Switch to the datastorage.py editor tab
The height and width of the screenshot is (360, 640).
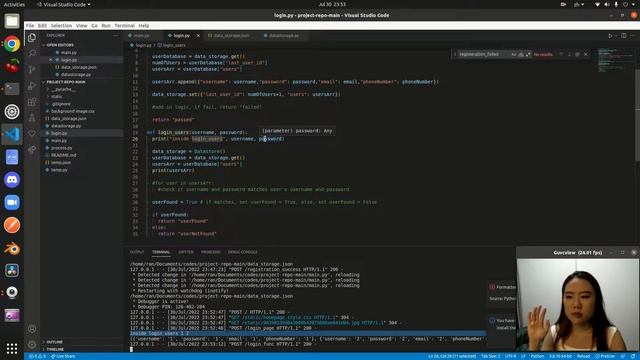284,36
